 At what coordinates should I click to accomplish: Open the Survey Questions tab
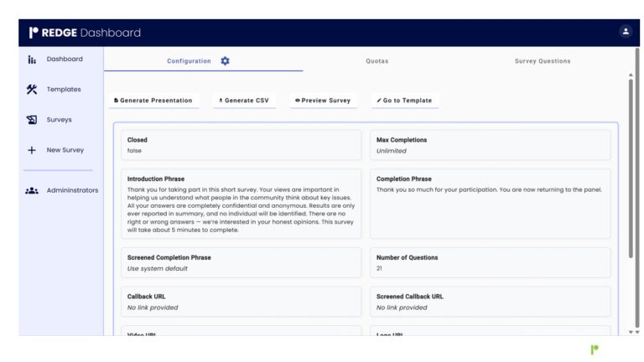pos(542,61)
